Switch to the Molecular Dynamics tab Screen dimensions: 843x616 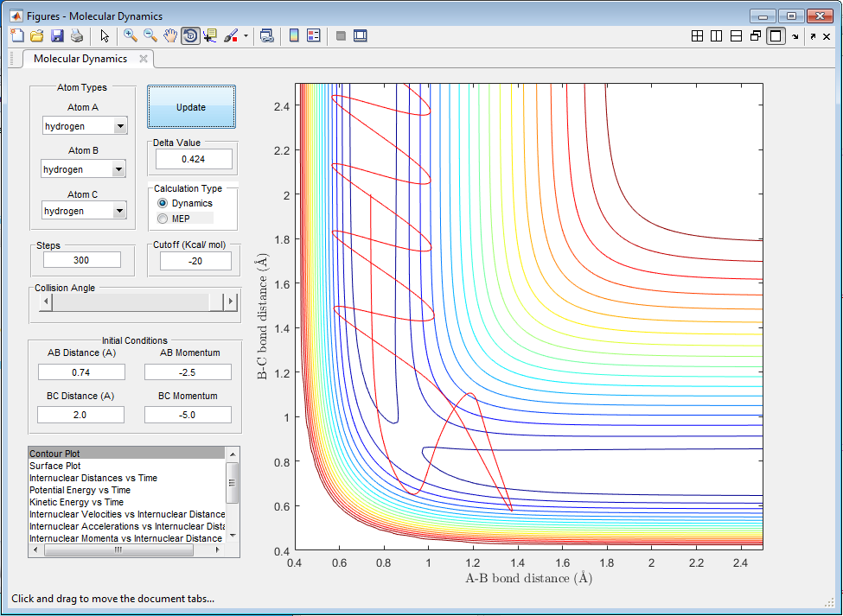tap(80, 59)
